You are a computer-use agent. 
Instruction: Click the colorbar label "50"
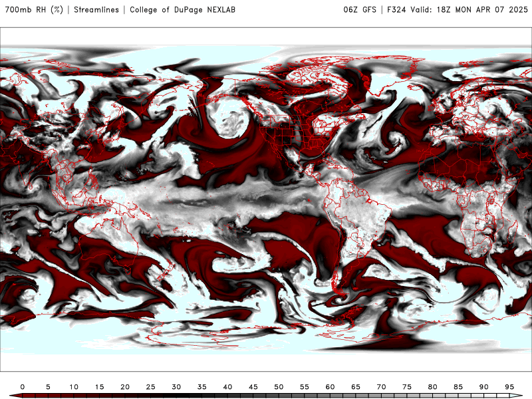tap(279, 387)
